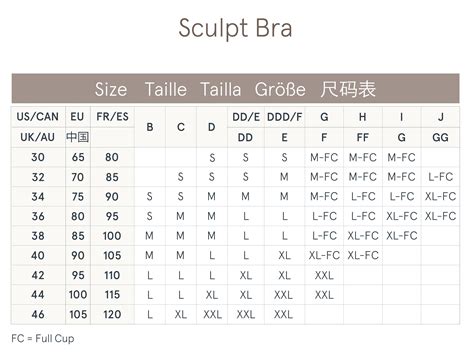Click the 中国 header cell

click(x=78, y=137)
